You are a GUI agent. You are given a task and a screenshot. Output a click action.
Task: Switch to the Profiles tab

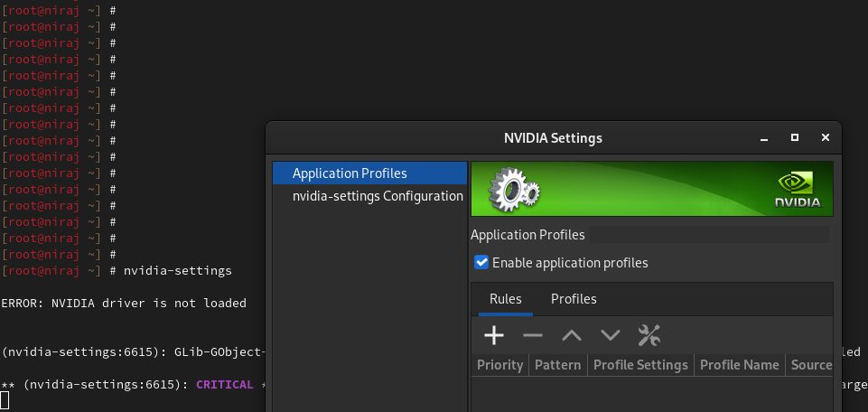[x=574, y=299]
